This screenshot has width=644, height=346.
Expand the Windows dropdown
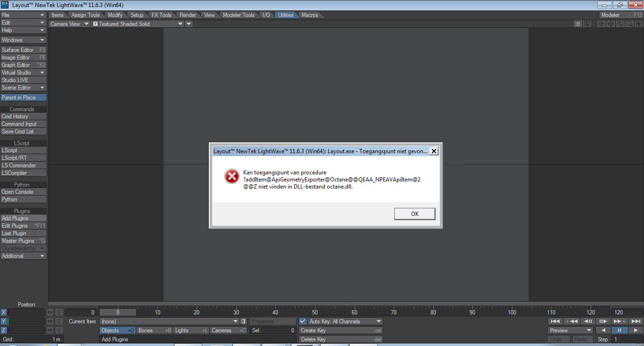[24, 40]
